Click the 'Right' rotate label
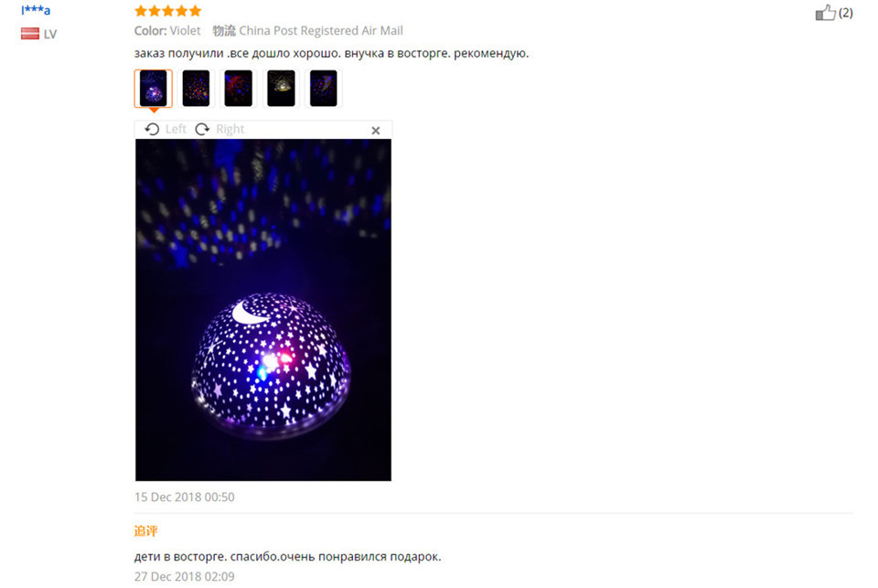Screen dimensions: 878x588 point(230,129)
